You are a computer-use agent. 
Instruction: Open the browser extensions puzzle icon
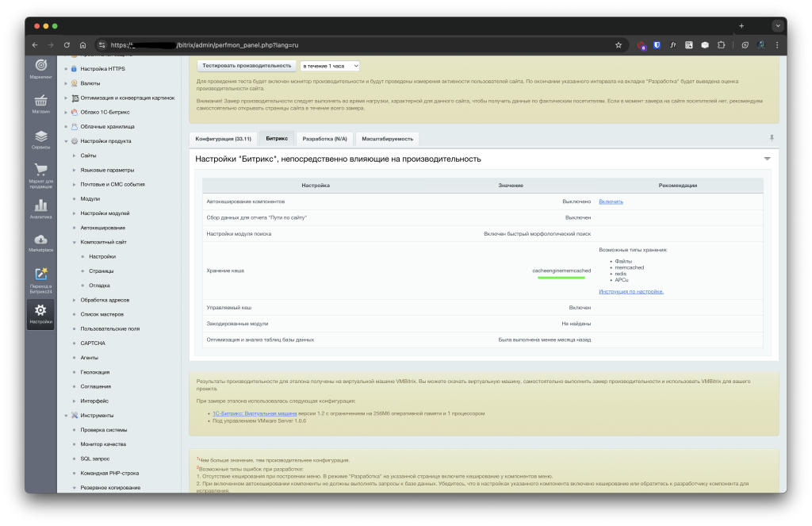(721, 45)
